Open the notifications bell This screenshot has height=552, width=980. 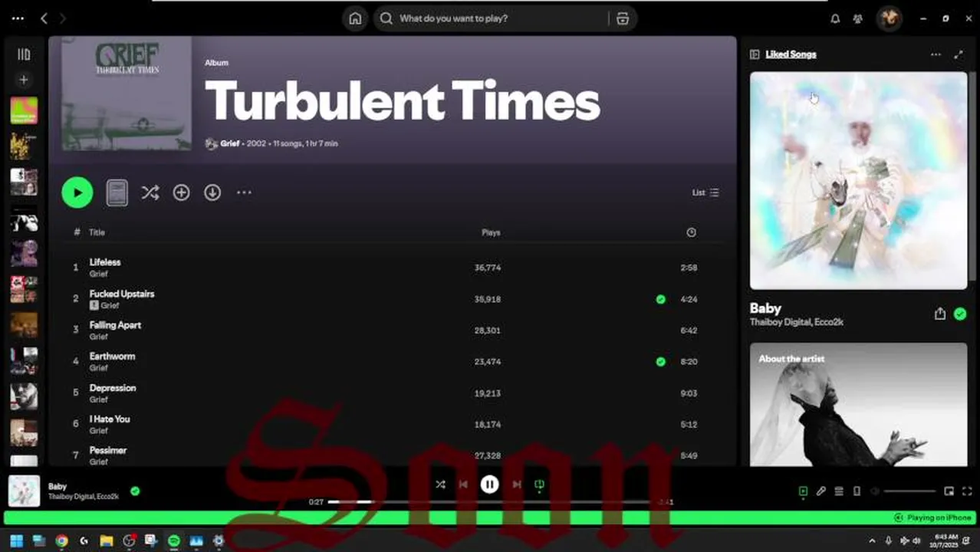pyautogui.click(x=835, y=18)
